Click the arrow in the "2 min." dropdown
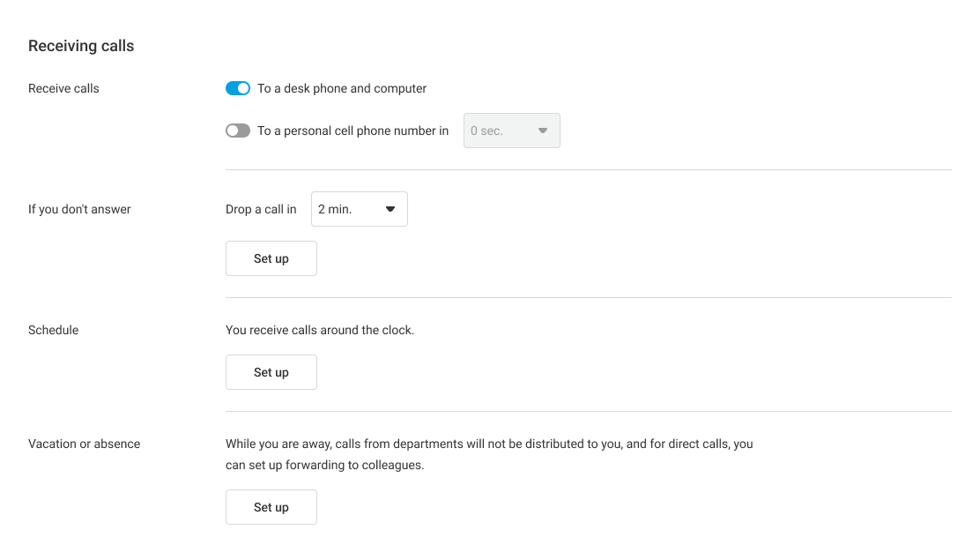The width and height of the screenshot is (980, 560). pos(390,209)
